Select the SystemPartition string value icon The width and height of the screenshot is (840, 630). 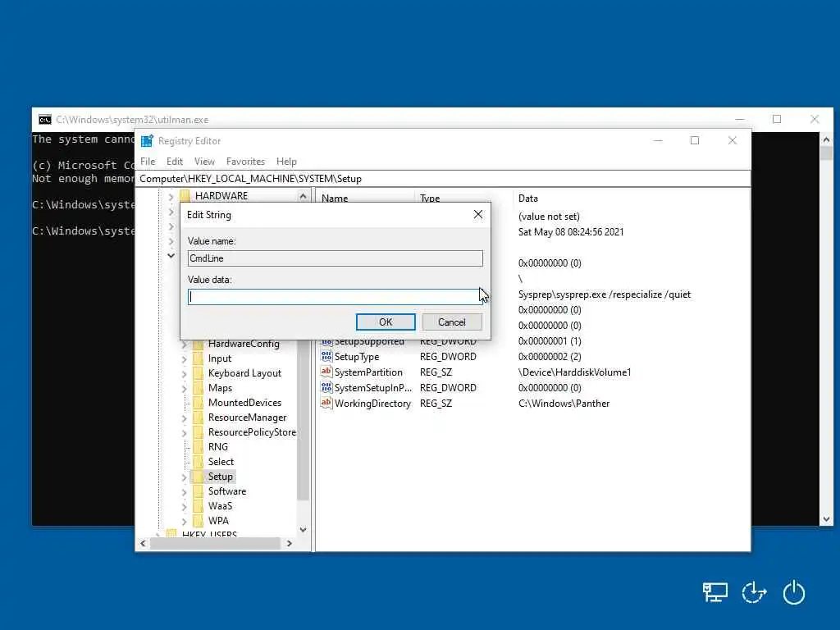(x=326, y=372)
